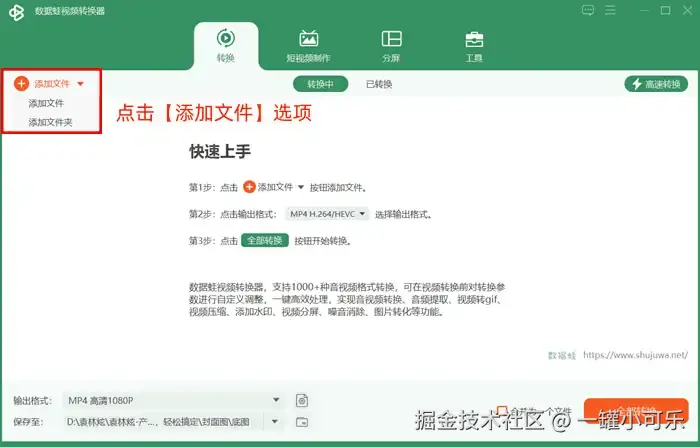Select 添加文件夹 from the dropdown menu
This screenshot has height=447, width=700.
(x=50, y=122)
